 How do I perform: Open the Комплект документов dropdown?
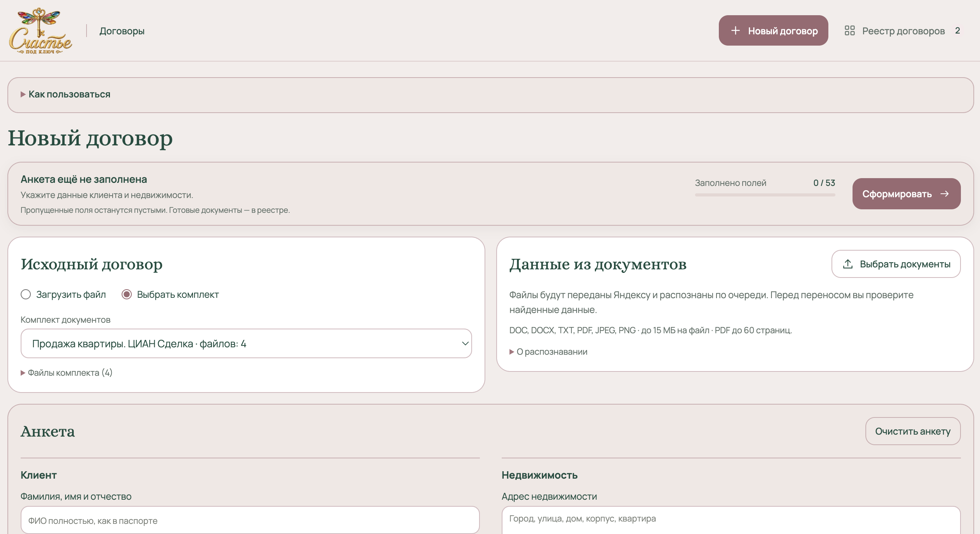point(246,343)
